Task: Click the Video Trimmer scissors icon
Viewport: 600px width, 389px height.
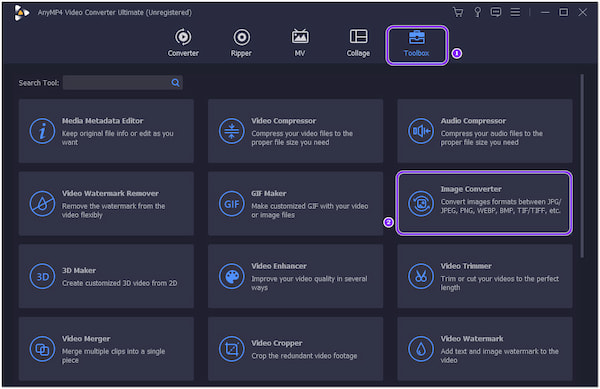Action: (x=421, y=276)
